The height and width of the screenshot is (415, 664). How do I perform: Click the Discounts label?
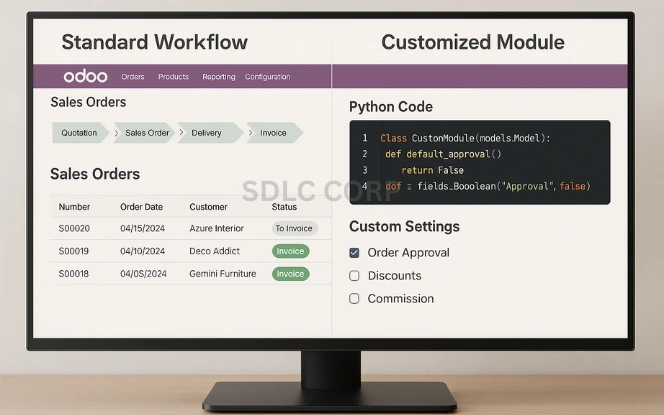(x=395, y=276)
